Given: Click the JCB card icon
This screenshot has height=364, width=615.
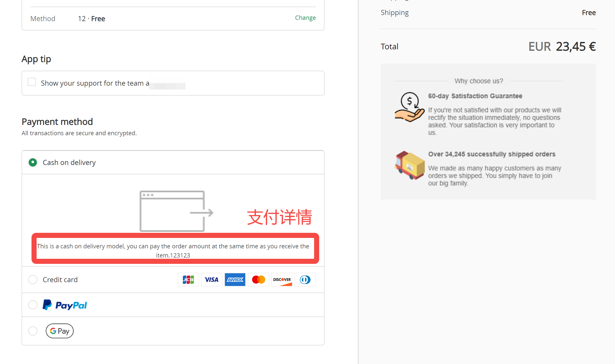Looking at the screenshot, I should coord(188,280).
